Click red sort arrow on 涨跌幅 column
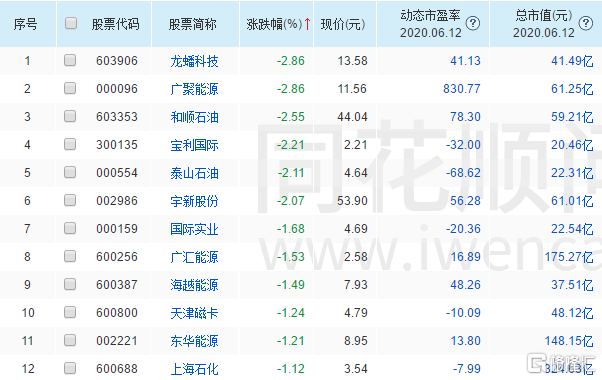Viewport: 602px width, 380px height. coord(307,24)
